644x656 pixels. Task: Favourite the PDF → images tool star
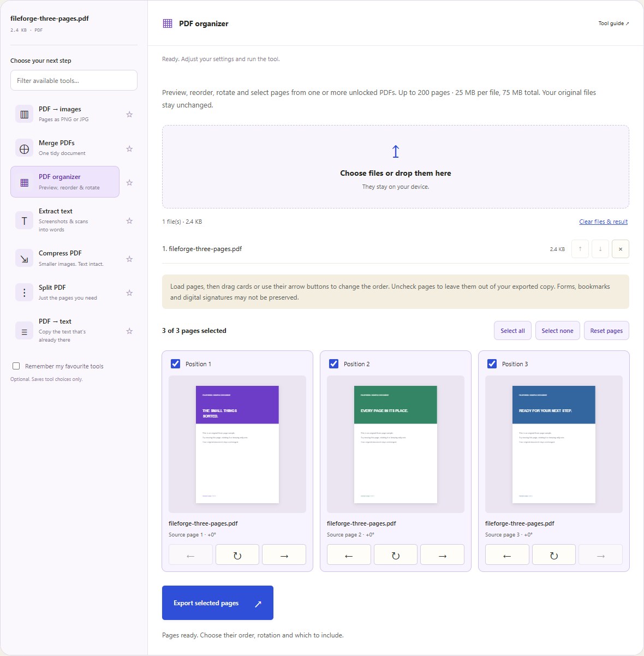tap(129, 114)
